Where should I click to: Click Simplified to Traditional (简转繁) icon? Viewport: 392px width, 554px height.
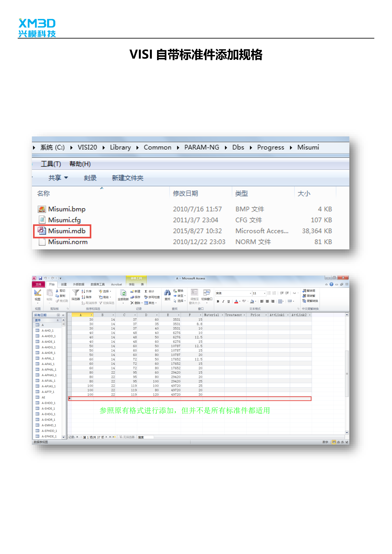coord(304,296)
